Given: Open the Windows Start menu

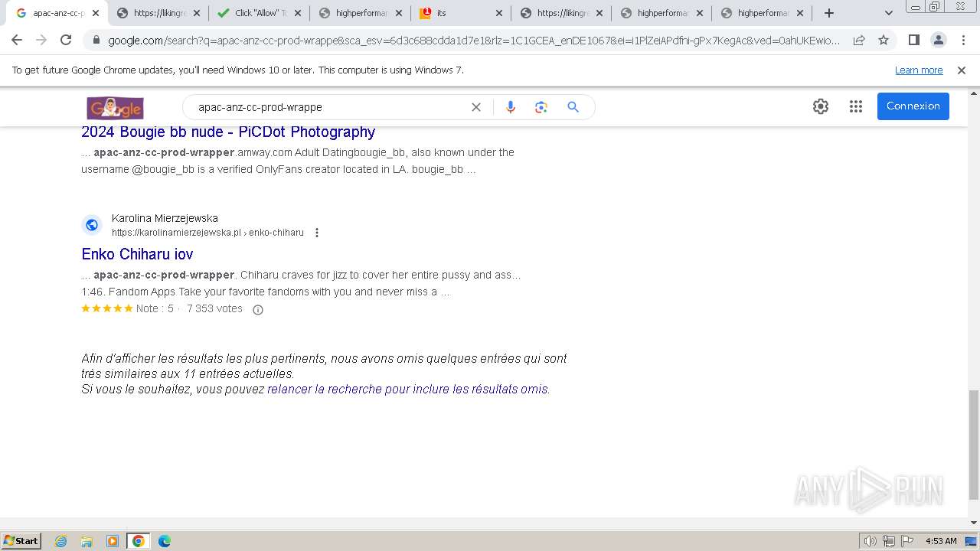Looking at the screenshot, I should 21,541.
